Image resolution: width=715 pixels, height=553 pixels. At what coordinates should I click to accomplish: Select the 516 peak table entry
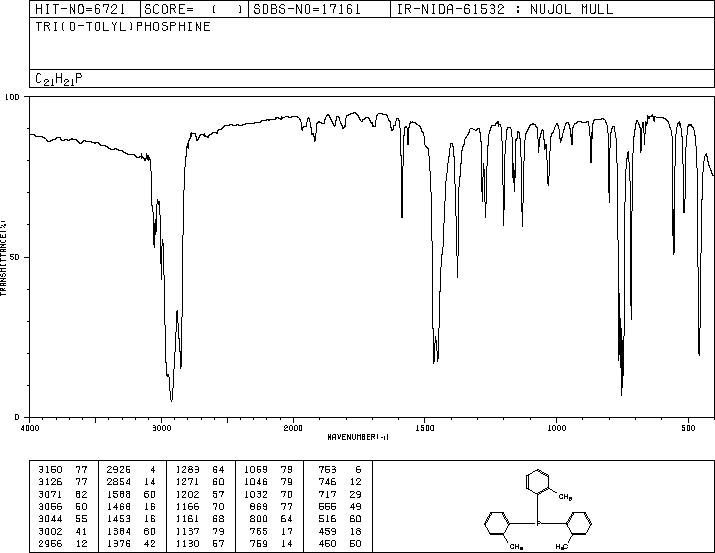tap(340, 519)
